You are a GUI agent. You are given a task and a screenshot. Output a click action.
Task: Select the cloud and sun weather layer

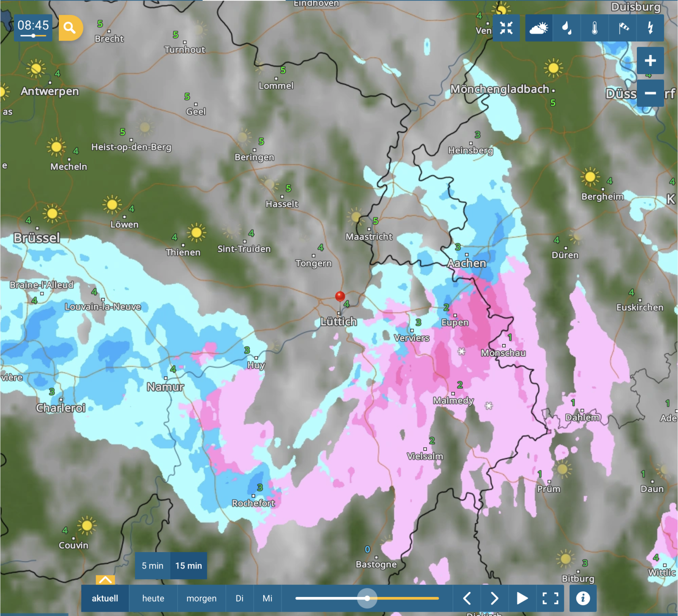pyautogui.click(x=539, y=28)
